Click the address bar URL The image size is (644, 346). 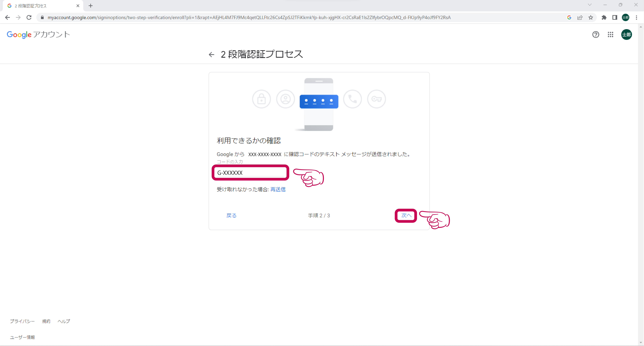click(249, 17)
